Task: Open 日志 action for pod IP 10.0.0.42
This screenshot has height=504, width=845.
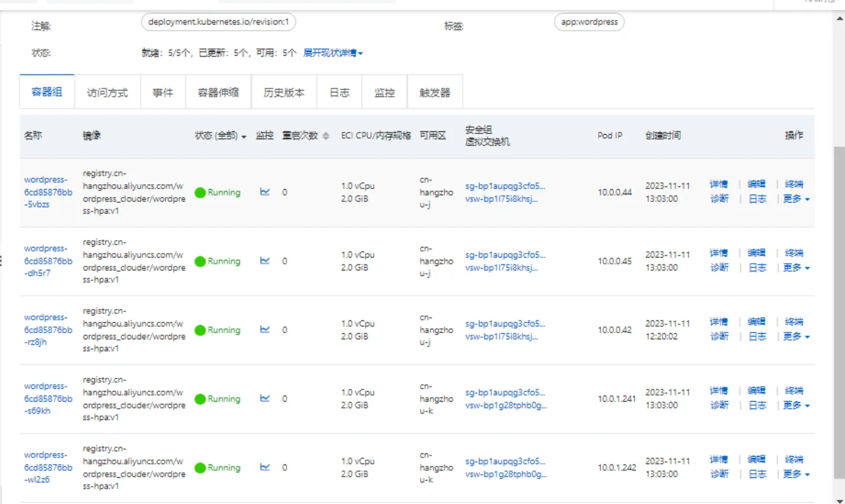Action: coord(757,336)
